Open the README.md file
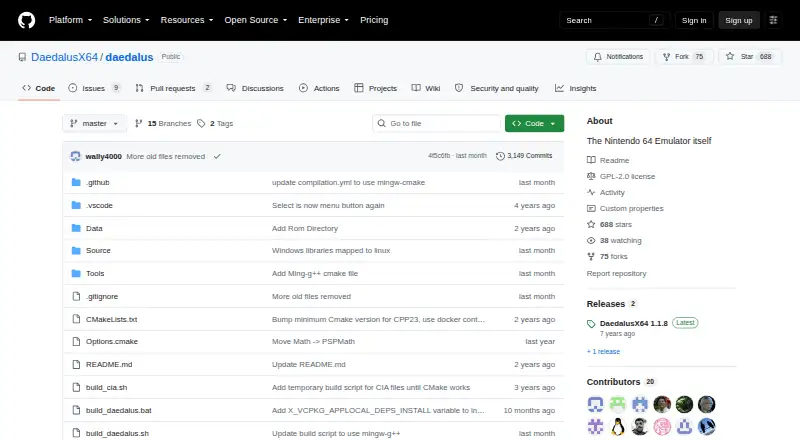 pos(109,364)
